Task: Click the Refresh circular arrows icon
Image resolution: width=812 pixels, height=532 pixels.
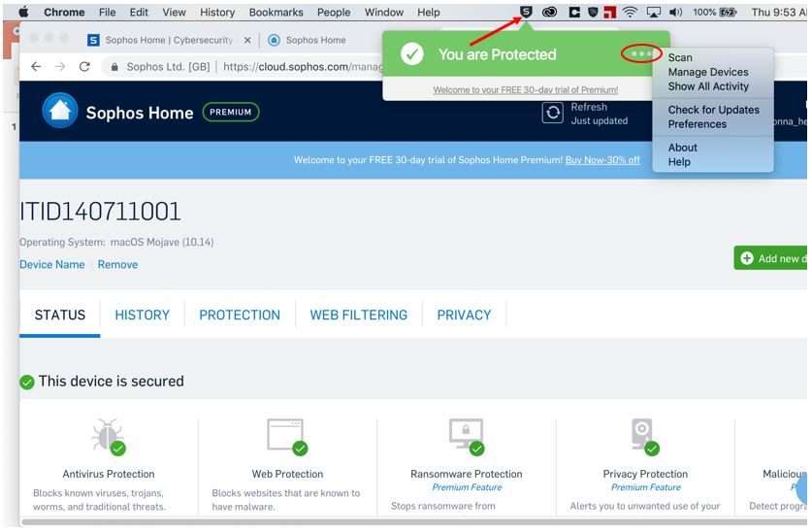Action: 553,113
